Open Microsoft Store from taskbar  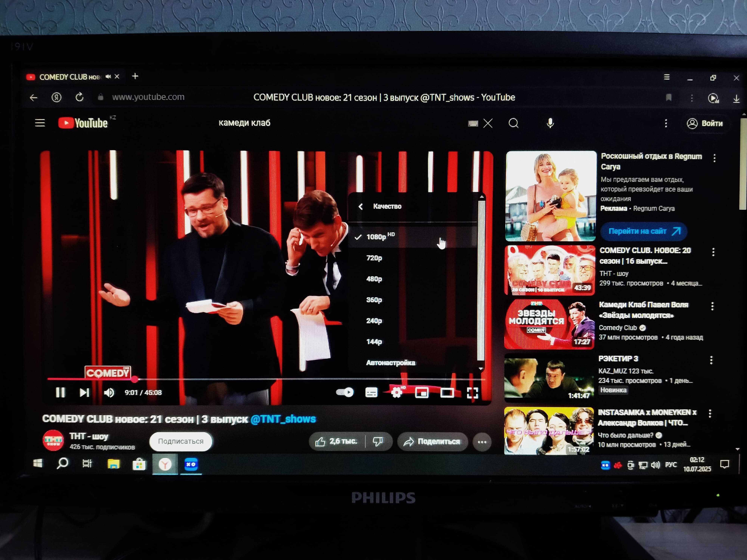point(139,464)
